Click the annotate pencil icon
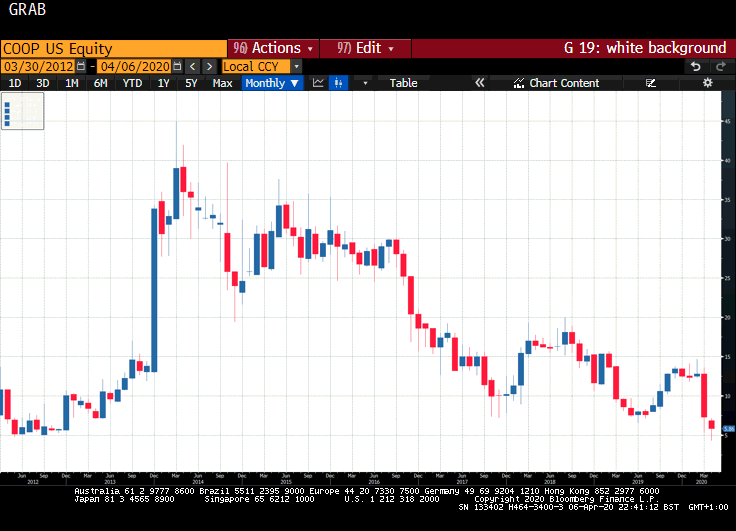 click(652, 83)
